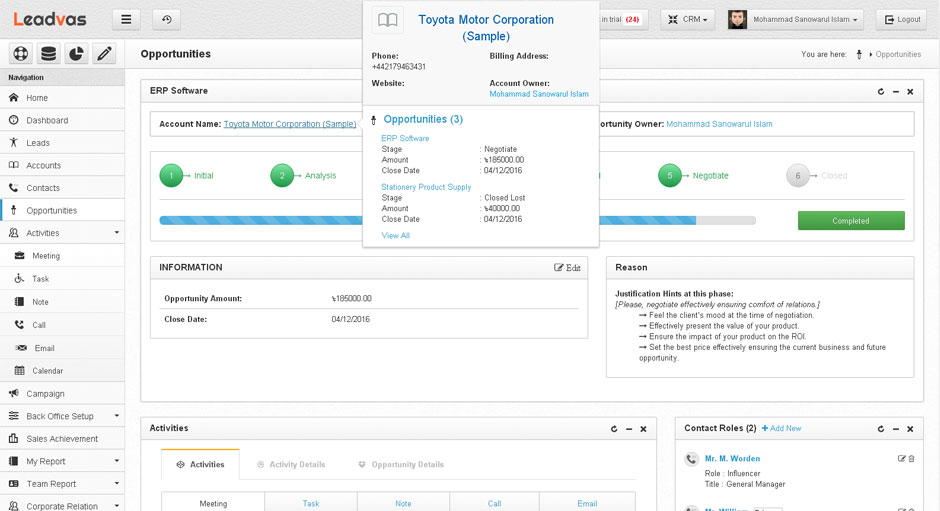940x511 pixels.
Task: Open ERP Software opportunity in popup
Action: [405, 138]
